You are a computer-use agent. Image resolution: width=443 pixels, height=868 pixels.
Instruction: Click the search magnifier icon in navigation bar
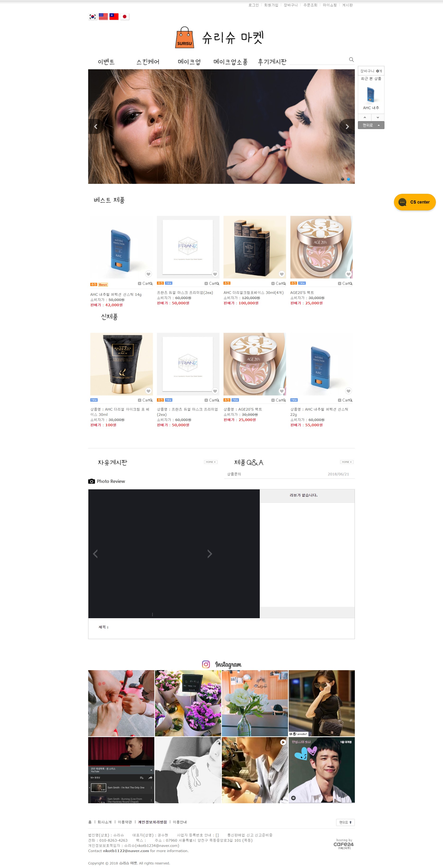tap(351, 60)
